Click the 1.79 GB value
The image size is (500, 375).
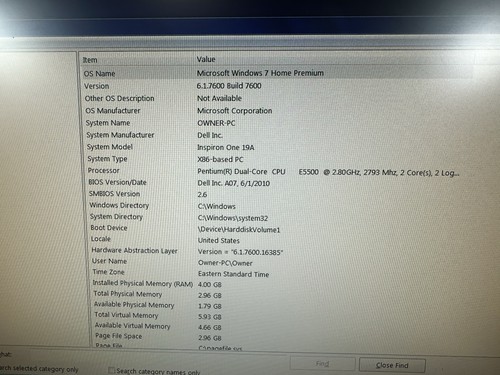point(210,306)
